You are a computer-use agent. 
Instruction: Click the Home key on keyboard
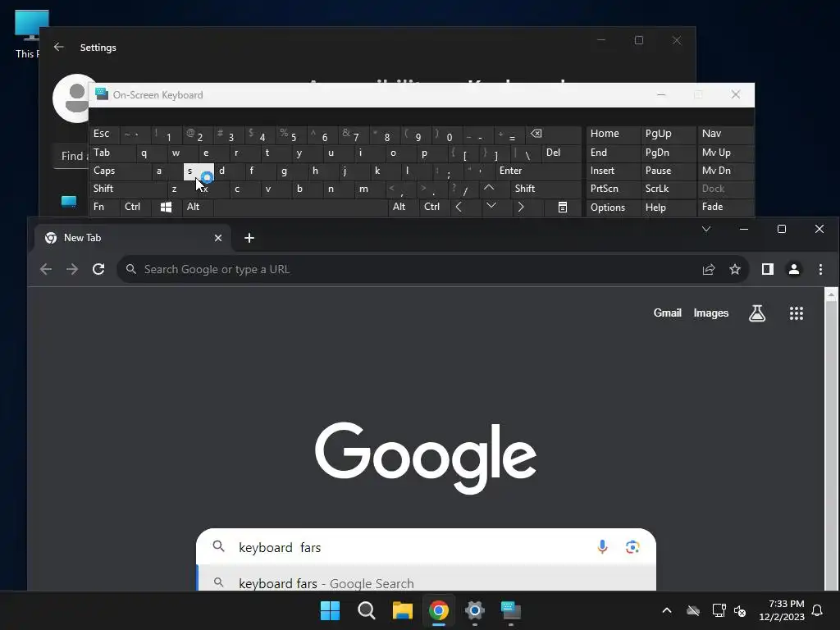613,134
